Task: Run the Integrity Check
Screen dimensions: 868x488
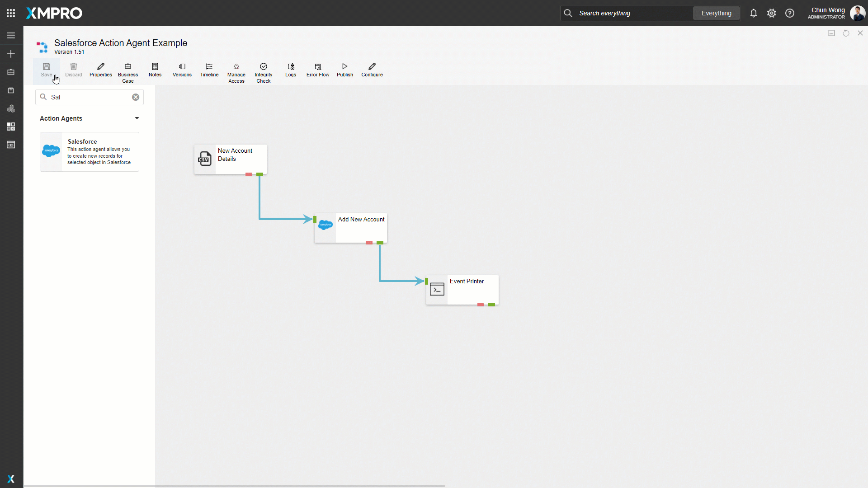Action: click(264, 72)
